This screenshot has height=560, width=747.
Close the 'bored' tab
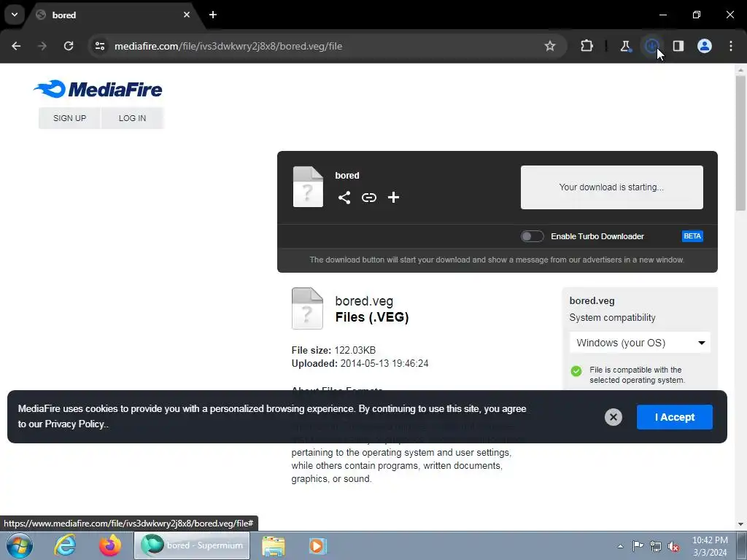point(187,15)
